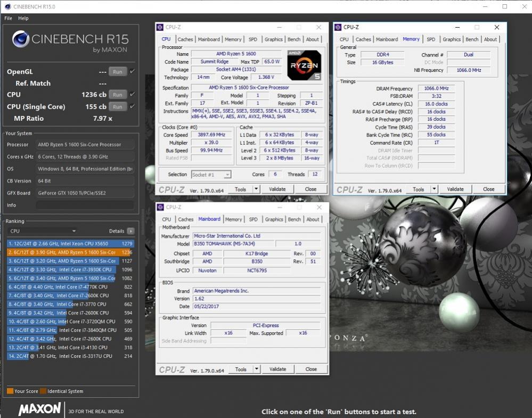The height and width of the screenshot is (418, 532).
Task: Click the MP Ratio value 7.97 x
Action: coord(102,118)
